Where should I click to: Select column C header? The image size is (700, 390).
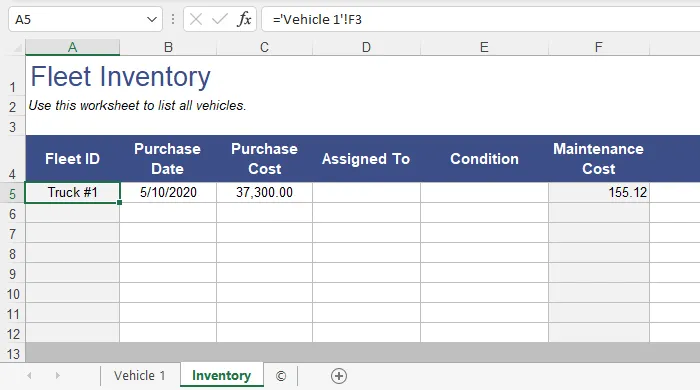[264, 47]
